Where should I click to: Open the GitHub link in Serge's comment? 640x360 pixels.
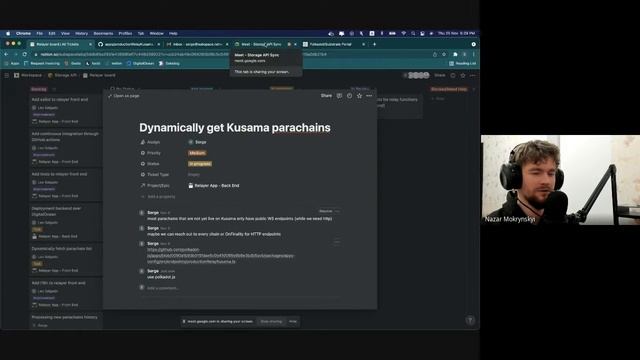[x=220, y=256]
